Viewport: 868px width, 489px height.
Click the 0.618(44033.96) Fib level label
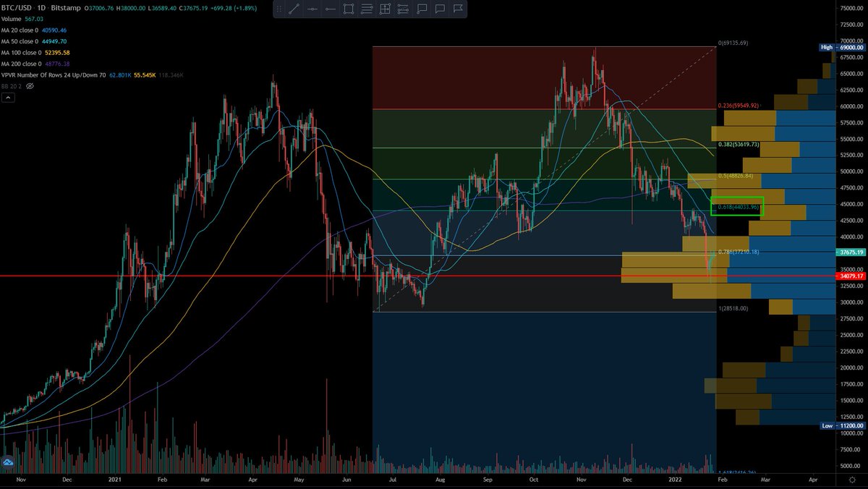pos(737,208)
